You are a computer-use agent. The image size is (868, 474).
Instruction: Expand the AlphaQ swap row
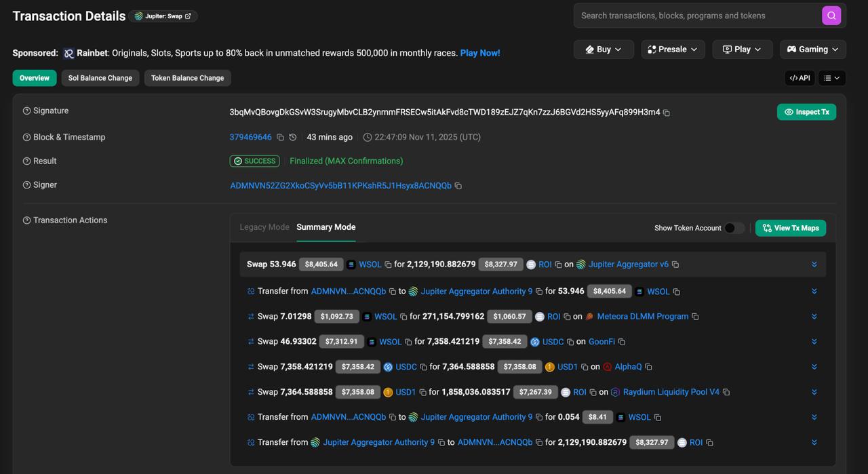click(814, 367)
